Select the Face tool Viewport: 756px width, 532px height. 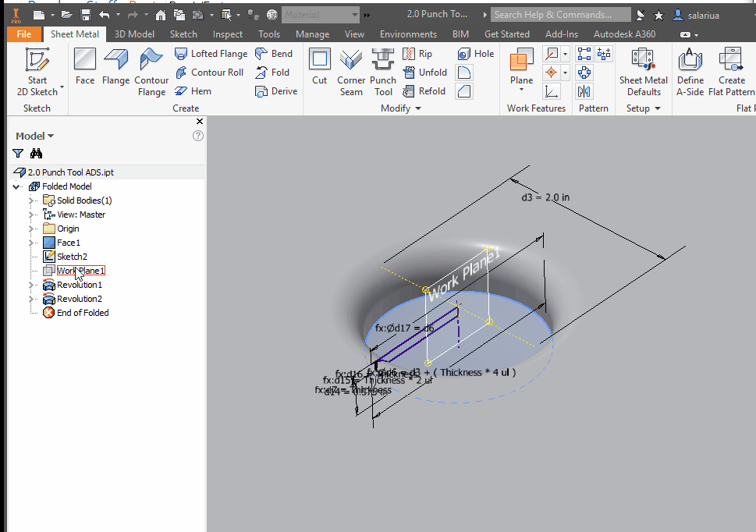point(85,66)
